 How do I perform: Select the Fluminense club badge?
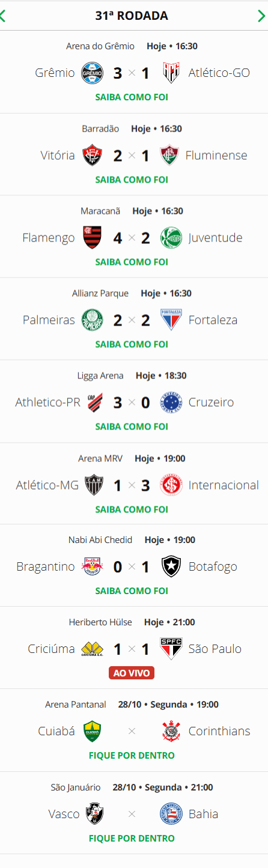pos(169,156)
